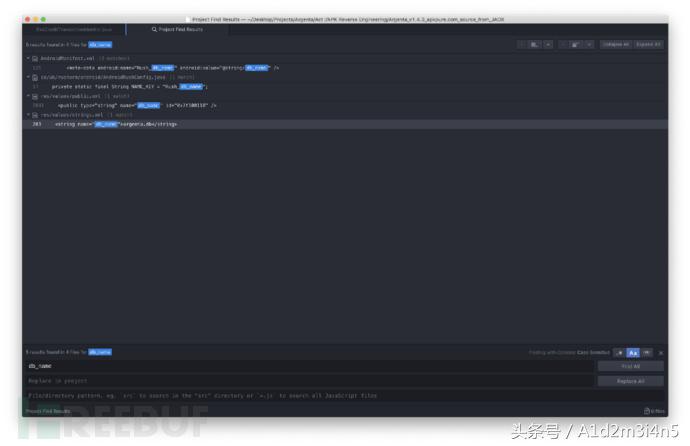690x446 pixels.
Task: Open the public type="string" match line
Action: pyautogui.click(x=345, y=106)
